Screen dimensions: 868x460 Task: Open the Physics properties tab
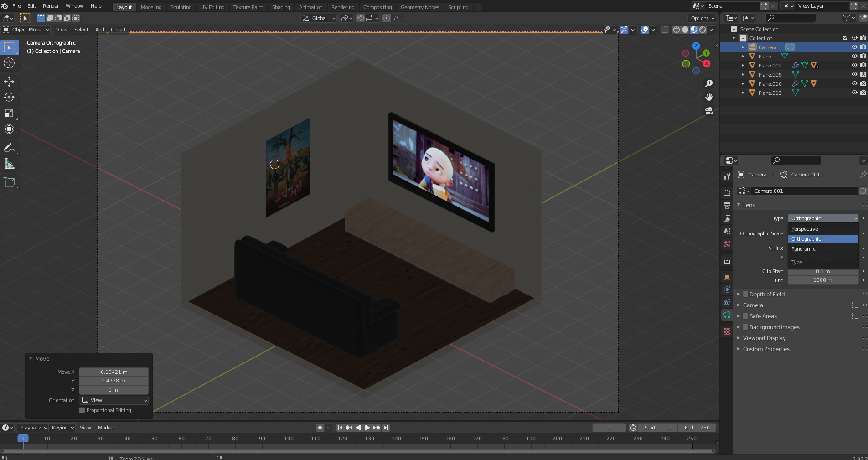coord(727,289)
